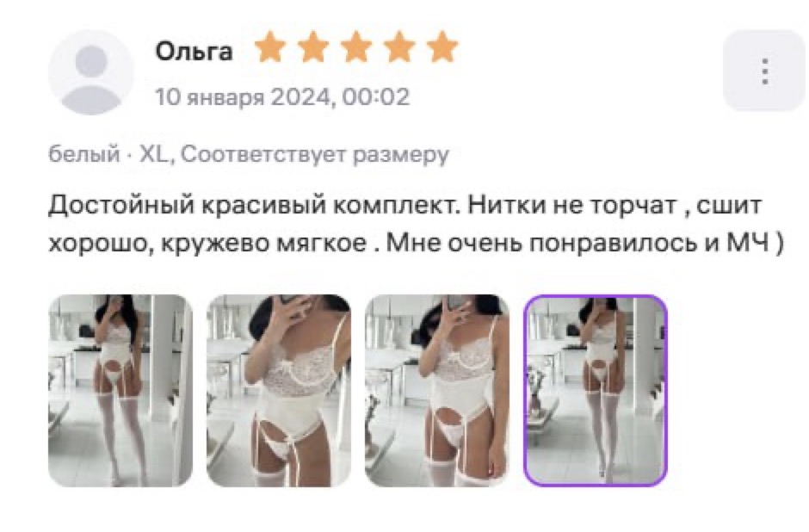809x532 pixels.
Task: Open the three-dot review options menu
Action: coord(764,71)
